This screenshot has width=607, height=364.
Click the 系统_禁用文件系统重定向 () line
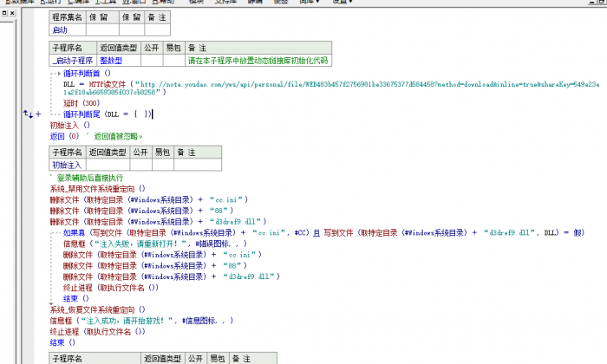(97, 189)
